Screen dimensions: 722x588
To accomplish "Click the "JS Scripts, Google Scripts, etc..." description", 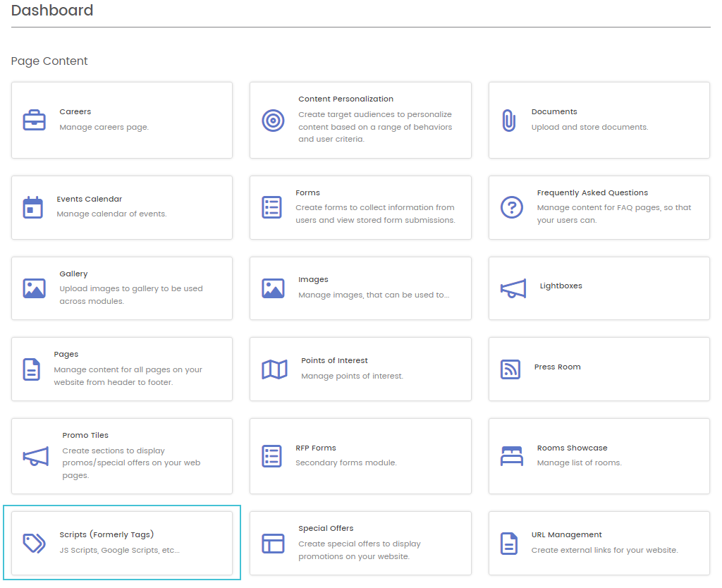I will [x=119, y=550].
